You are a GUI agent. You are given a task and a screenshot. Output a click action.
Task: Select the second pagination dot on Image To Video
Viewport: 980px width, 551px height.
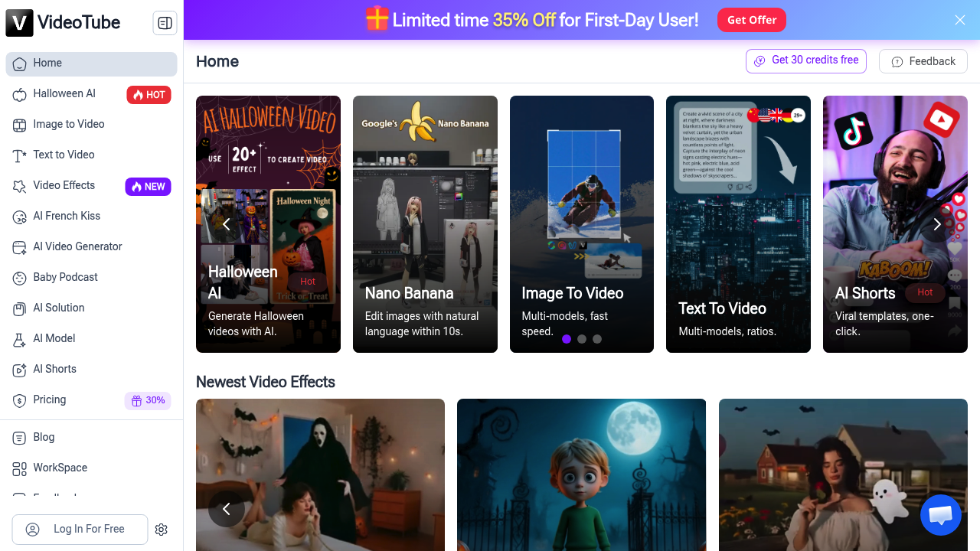(x=582, y=339)
